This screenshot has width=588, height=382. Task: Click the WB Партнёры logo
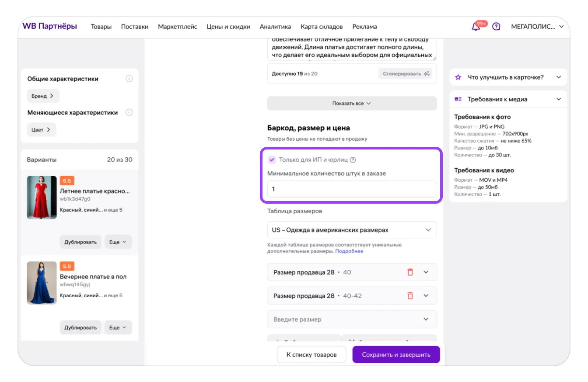(49, 26)
